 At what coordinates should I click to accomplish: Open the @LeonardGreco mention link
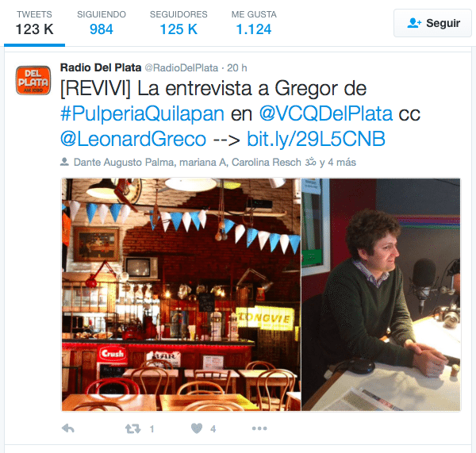point(133,139)
